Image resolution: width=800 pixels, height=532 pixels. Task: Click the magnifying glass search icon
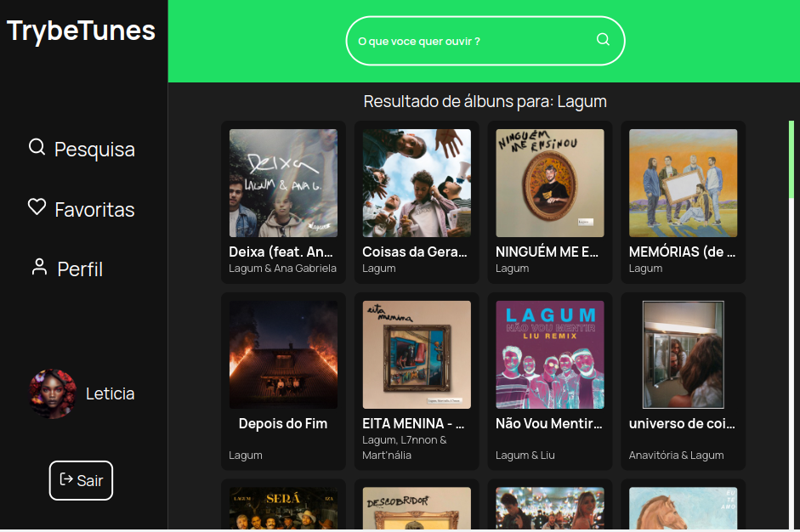[x=603, y=40]
